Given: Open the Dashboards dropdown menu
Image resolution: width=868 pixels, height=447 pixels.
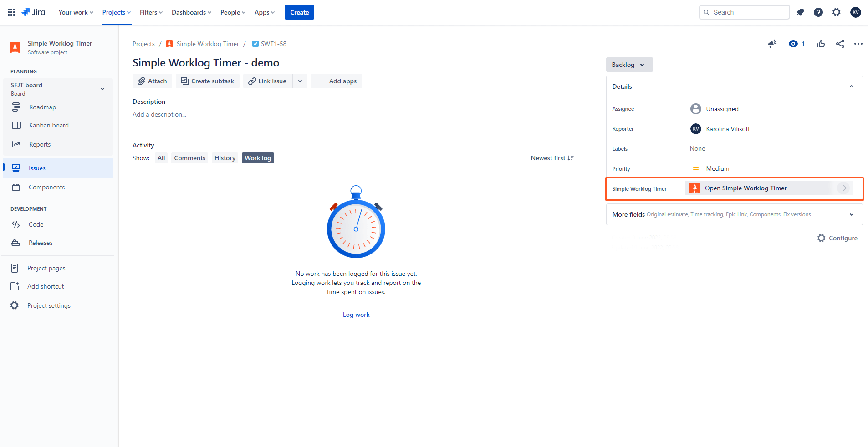Looking at the screenshot, I should click(x=191, y=12).
